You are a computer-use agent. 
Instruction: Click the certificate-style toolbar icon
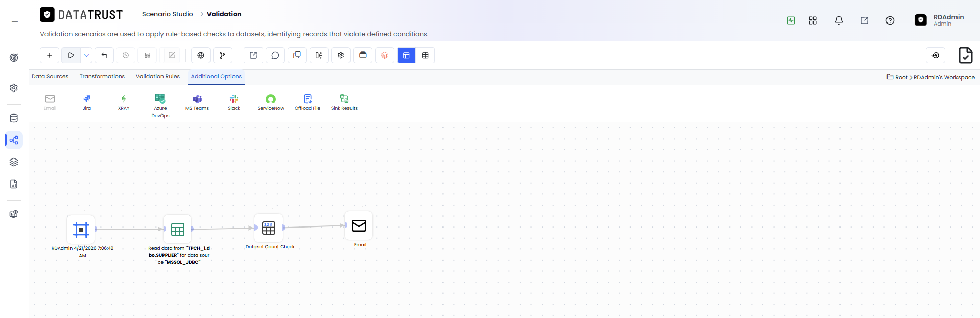(147, 55)
